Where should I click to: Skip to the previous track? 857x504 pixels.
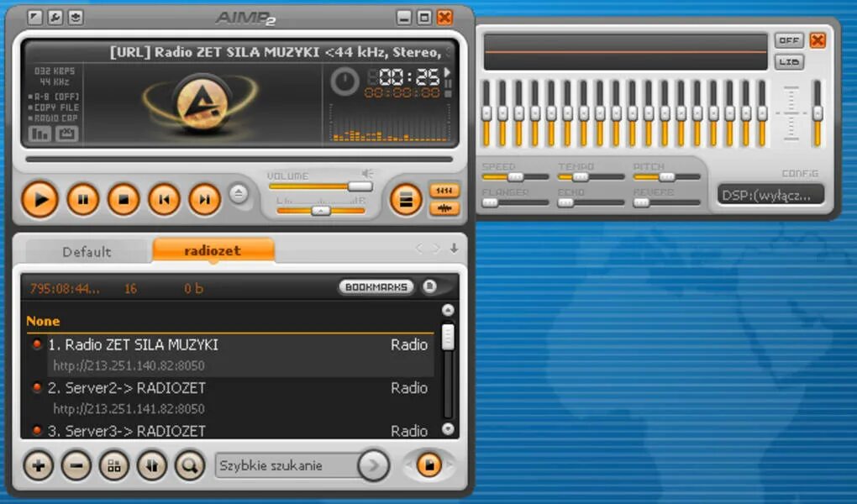click(164, 200)
